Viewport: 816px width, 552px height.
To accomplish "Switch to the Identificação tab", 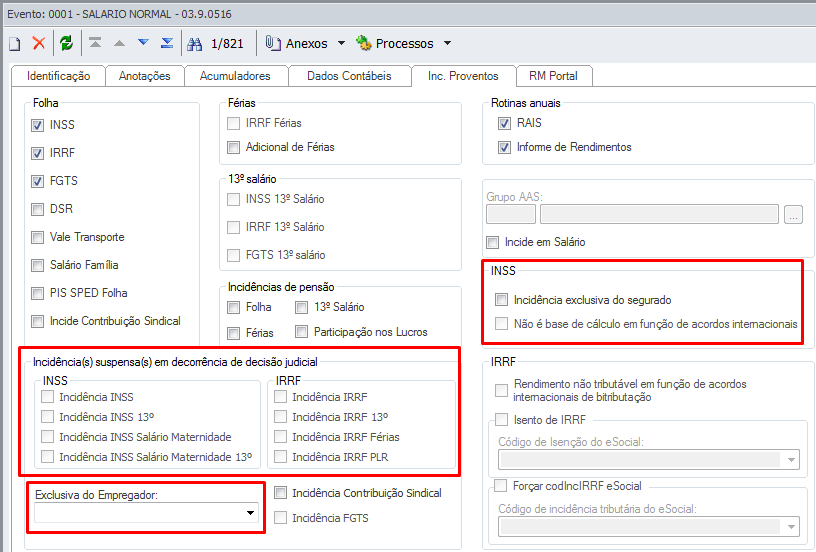I will (58, 76).
